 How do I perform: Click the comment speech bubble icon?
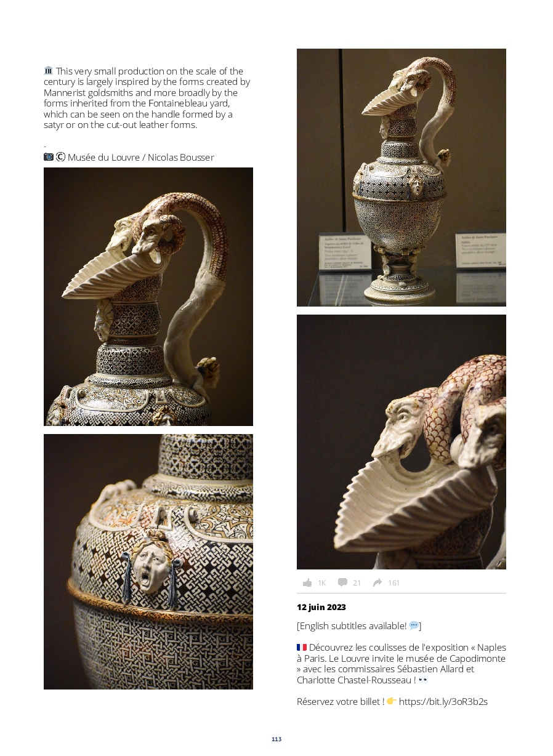point(342,582)
